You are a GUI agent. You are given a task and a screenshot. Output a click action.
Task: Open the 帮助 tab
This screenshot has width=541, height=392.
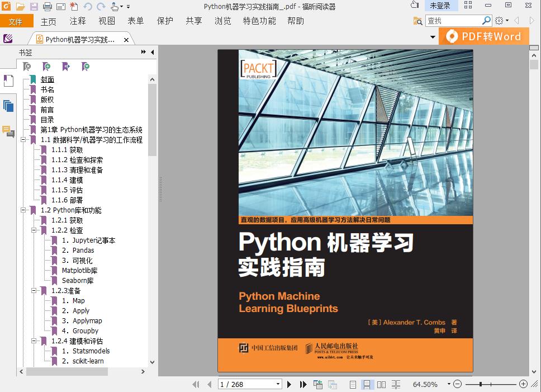(x=296, y=21)
